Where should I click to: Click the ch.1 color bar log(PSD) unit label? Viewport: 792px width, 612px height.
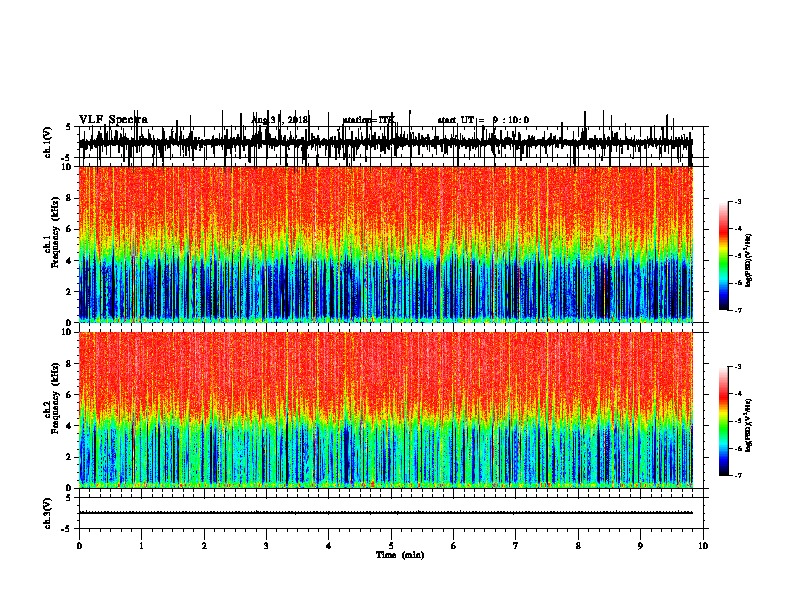[748, 261]
